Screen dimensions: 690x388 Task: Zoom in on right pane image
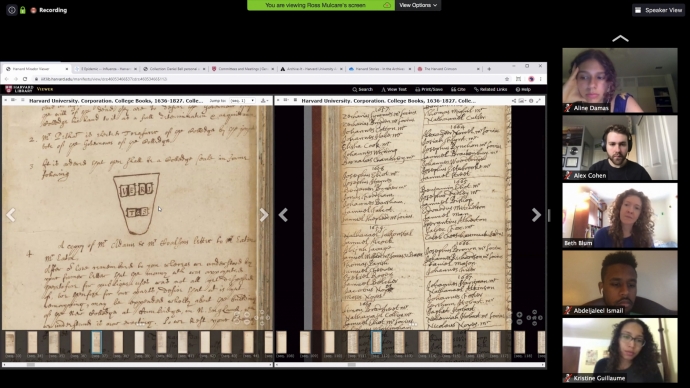519,315
